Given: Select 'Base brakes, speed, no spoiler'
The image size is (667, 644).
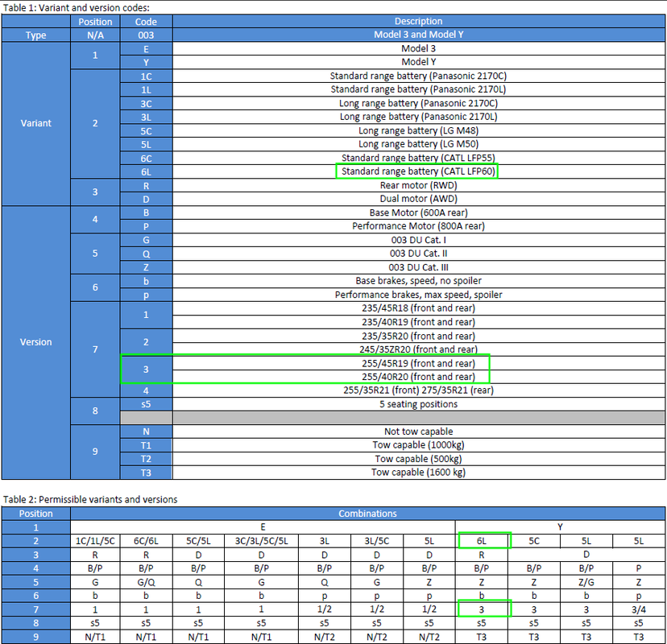Looking at the screenshot, I should coord(419,281).
